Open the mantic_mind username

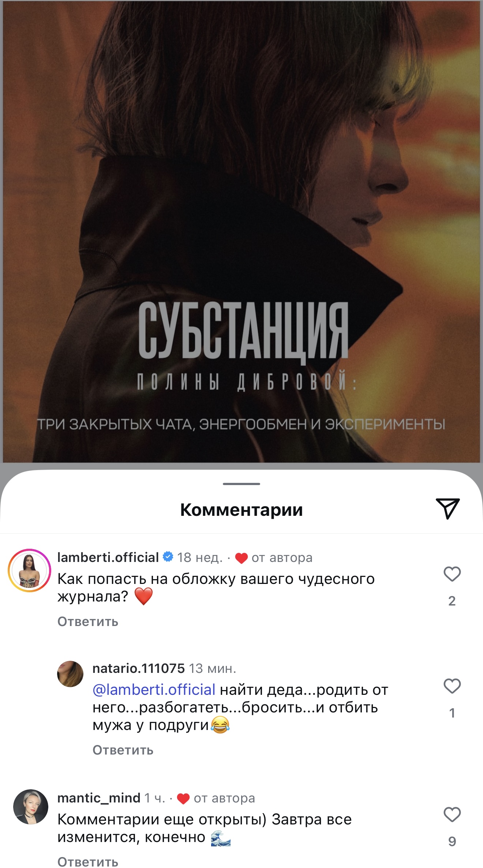coord(99,798)
